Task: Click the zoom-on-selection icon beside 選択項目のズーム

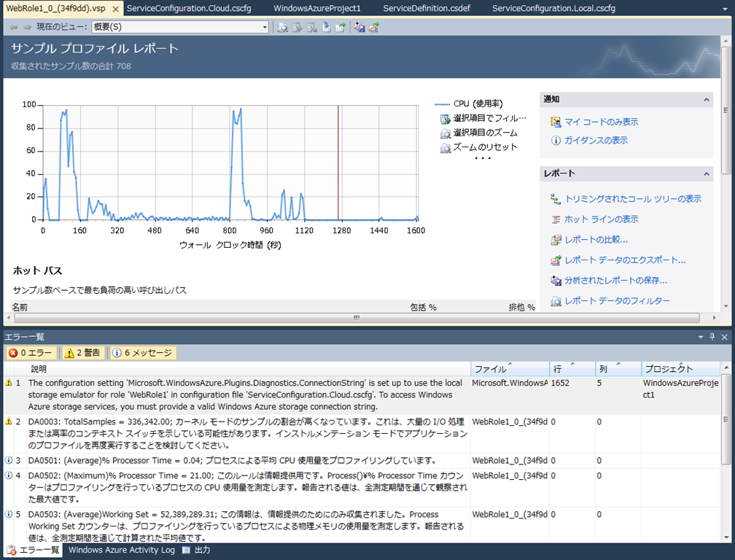Action: point(445,133)
